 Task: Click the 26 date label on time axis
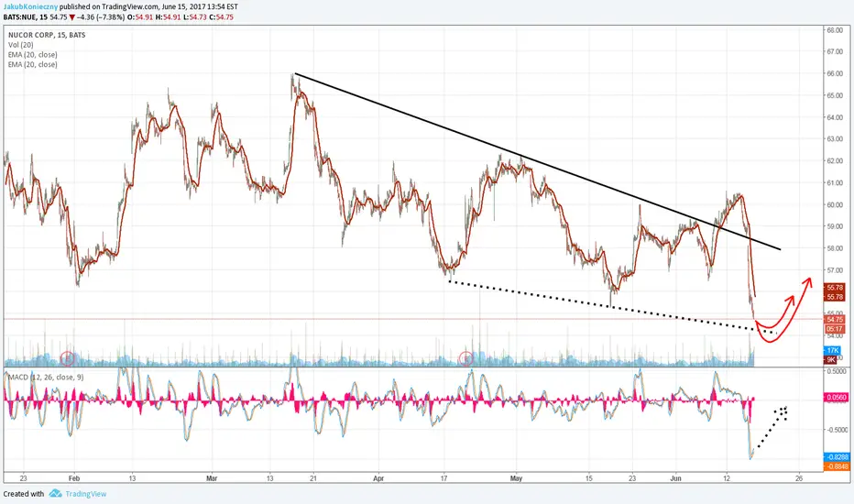[x=799, y=478]
